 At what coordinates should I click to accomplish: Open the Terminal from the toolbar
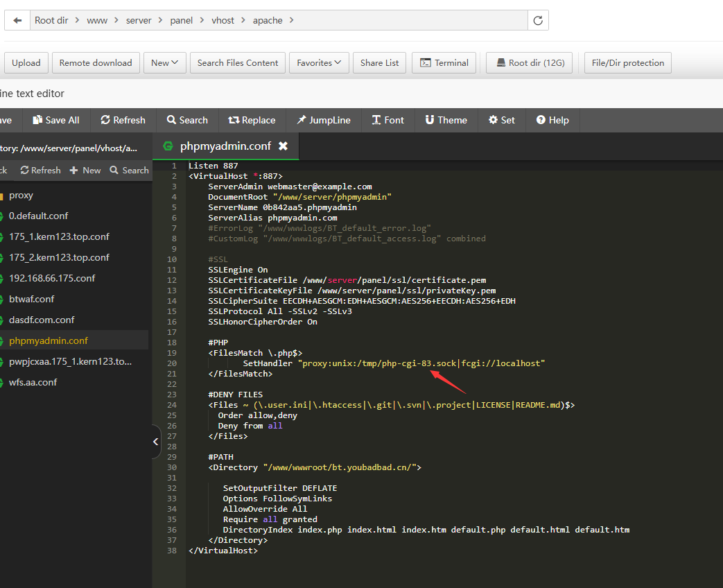coord(444,62)
